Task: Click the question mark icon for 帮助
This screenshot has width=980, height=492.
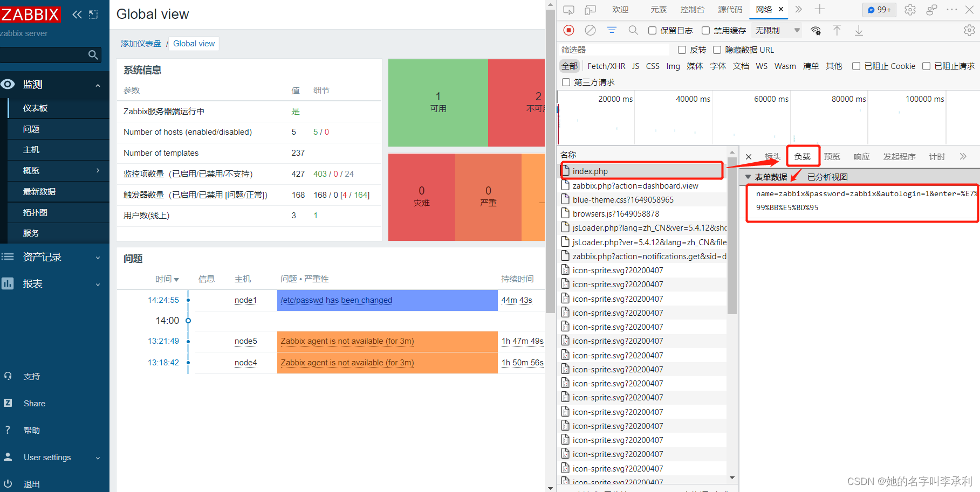Action: click(8, 430)
